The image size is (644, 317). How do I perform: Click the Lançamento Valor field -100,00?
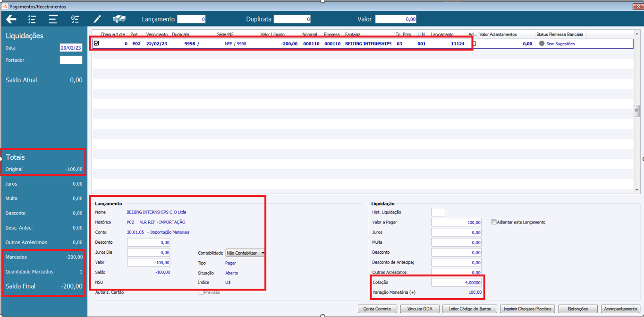[x=148, y=262]
